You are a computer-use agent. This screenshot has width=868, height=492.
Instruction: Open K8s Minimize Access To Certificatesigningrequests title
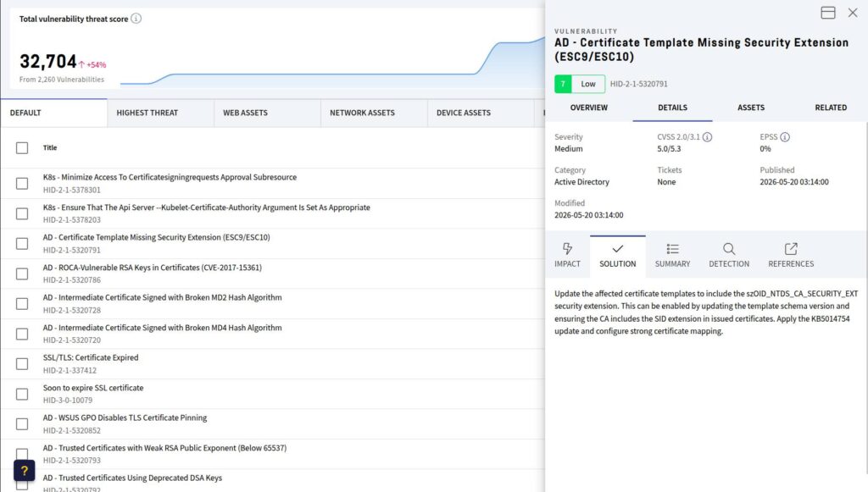point(170,178)
